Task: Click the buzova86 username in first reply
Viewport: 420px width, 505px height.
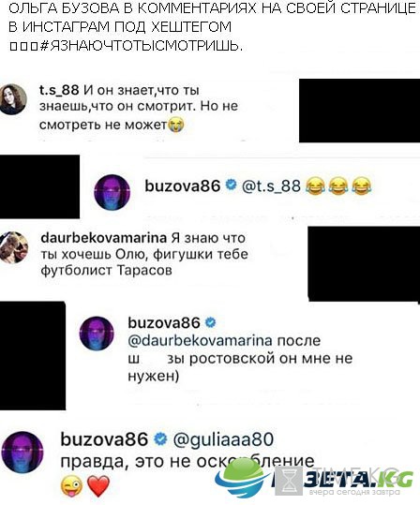Action: pyautogui.click(x=183, y=186)
